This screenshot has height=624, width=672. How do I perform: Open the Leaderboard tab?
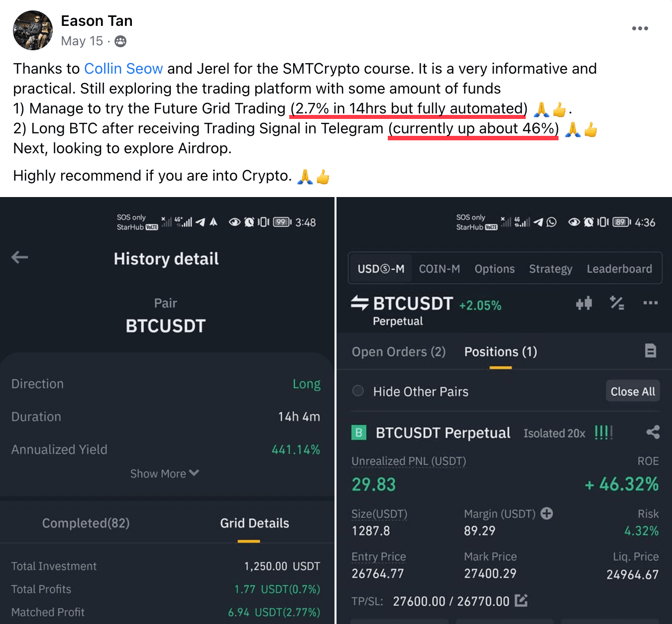tap(619, 269)
